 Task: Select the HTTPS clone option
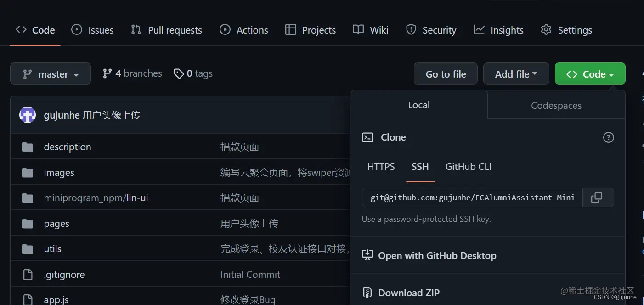pos(381,167)
